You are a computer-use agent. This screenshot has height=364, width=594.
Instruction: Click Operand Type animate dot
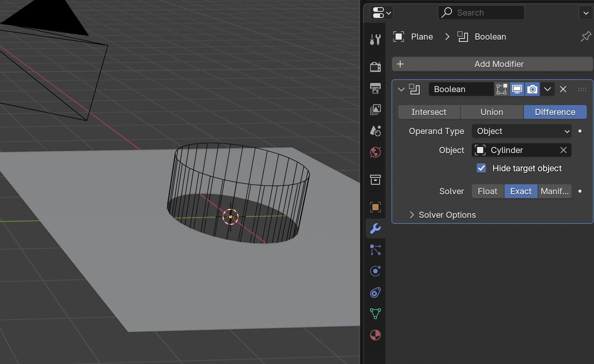coord(580,131)
